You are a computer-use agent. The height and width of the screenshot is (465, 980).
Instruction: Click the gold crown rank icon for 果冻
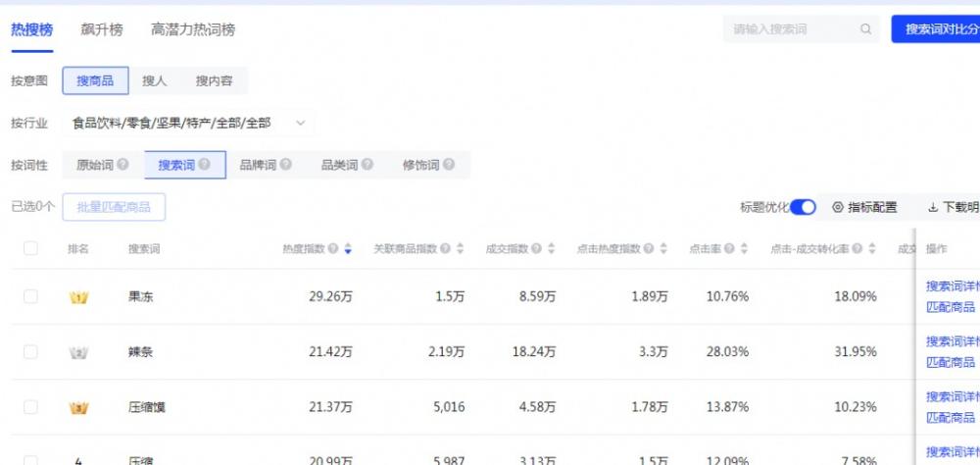(78, 297)
